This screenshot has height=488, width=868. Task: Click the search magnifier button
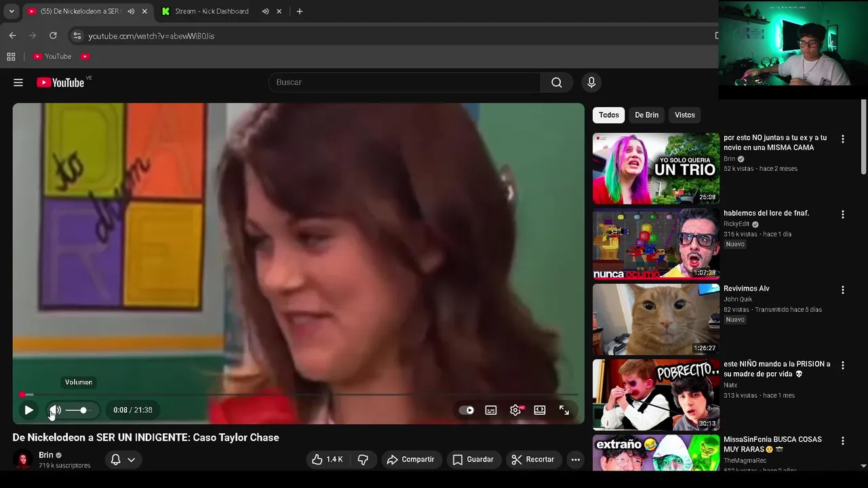tap(557, 82)
